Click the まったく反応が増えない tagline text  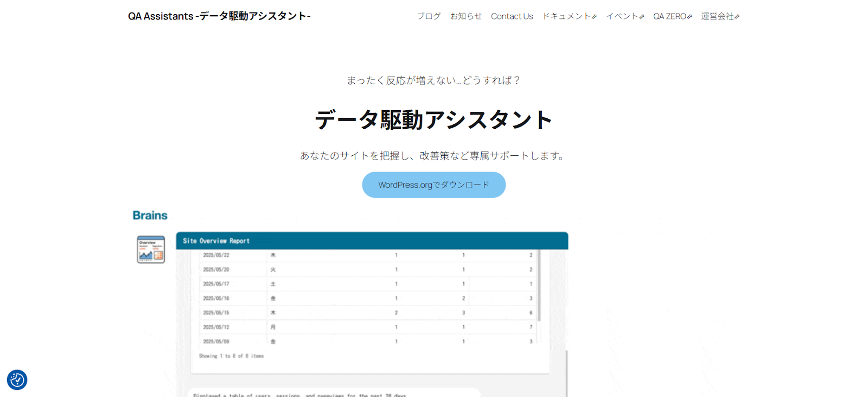(433, 80)
